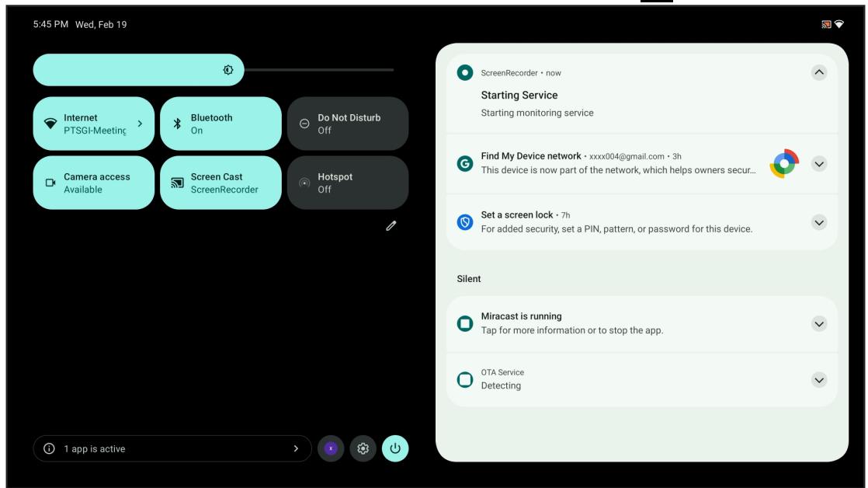The width and height of the screenshot is (868, 488).
Task: Expand Set a screen lock notification
Action: point(819,223)
